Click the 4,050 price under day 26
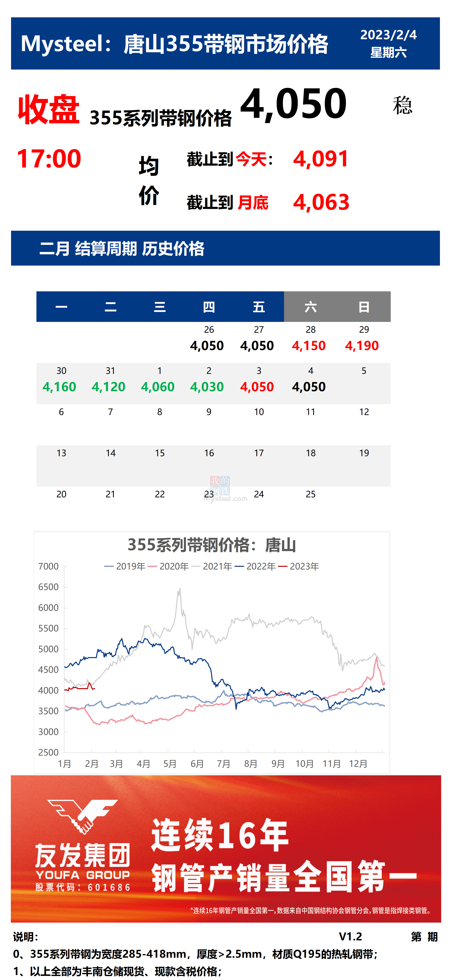 click(x=207, y=346)
